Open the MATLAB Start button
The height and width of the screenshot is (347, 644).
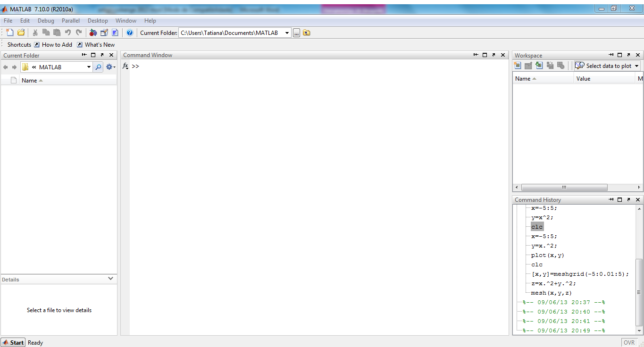(x=13, y=343)
